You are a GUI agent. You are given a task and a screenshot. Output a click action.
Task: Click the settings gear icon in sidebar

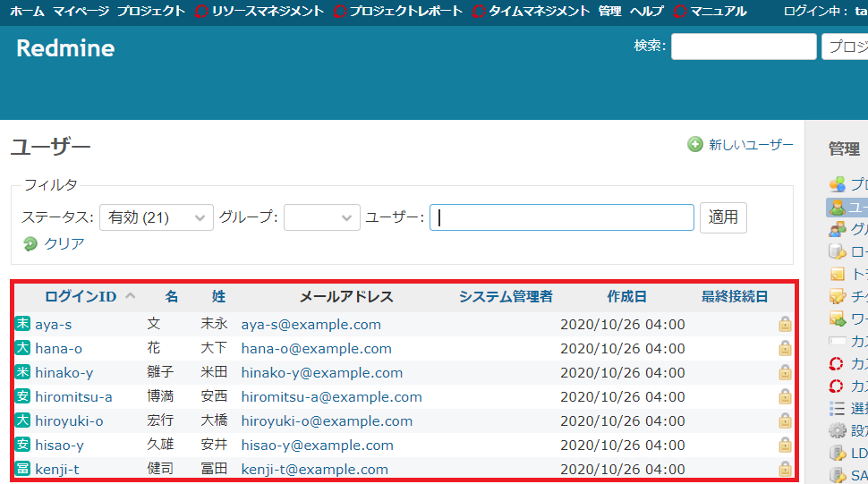(x=838, y=429)
